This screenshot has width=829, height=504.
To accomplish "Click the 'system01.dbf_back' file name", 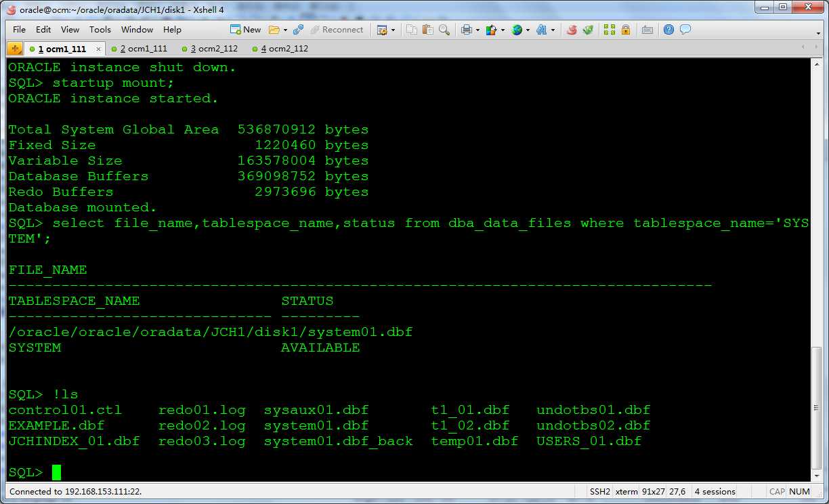I will pos(338,441).
